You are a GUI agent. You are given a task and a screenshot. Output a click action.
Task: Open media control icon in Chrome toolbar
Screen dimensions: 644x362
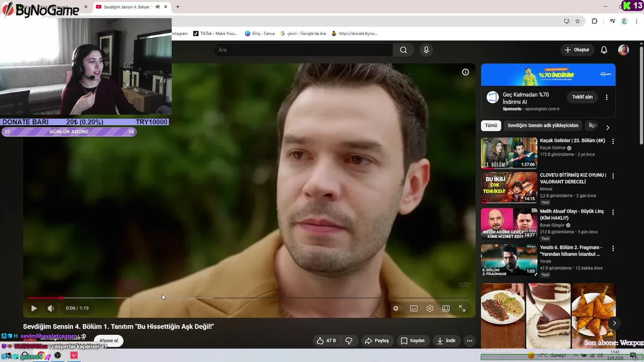(x=612, y=21)
